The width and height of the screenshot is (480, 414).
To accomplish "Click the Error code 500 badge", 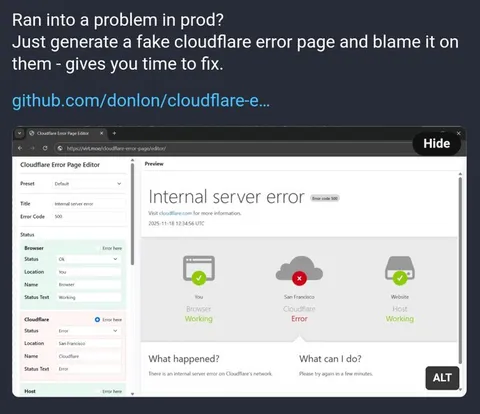I will (x=325, y=198).
